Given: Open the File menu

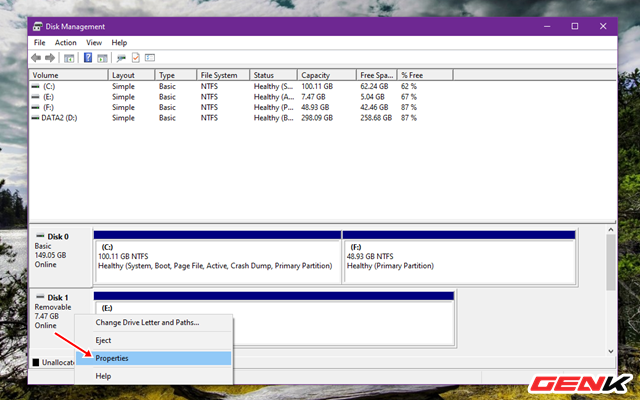Looking at the screenshot, I should [40, 43].
